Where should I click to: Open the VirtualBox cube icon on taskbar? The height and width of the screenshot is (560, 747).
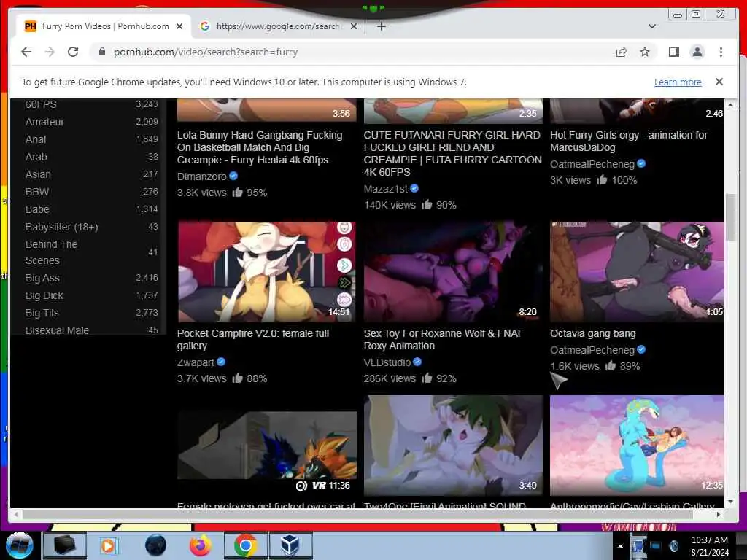click(x=290, y=545)
